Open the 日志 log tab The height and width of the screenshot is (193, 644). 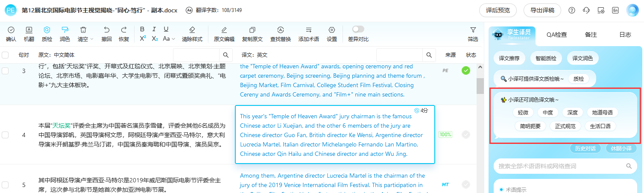[625, 35]
